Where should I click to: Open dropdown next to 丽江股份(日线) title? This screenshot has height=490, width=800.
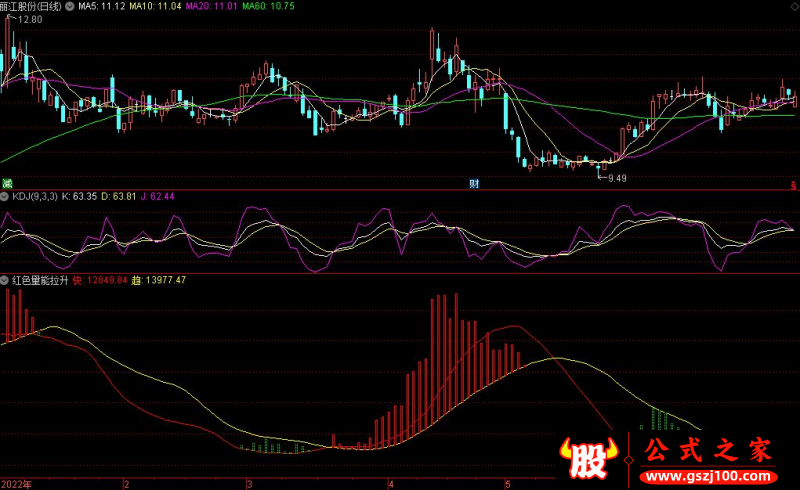[x=68, y=6]
